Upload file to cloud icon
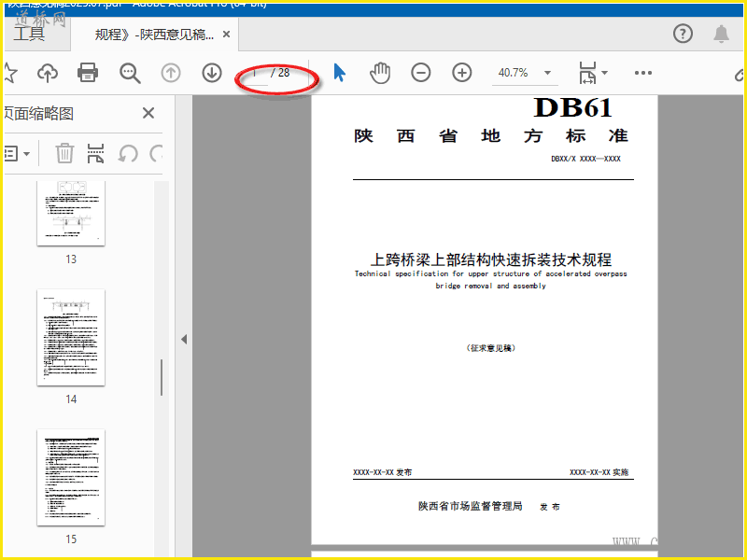Viewport: 747px width, 560px height. (48, 73)
